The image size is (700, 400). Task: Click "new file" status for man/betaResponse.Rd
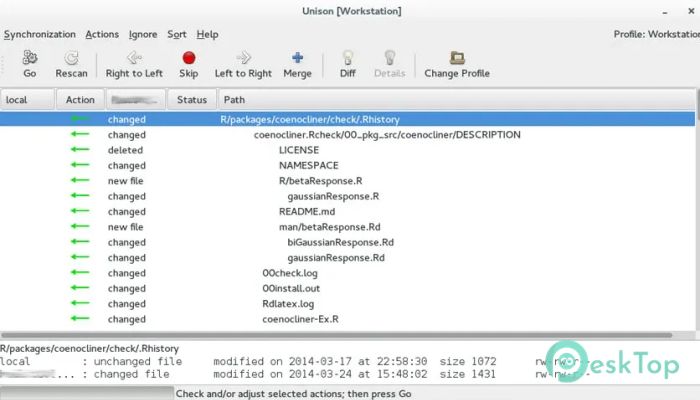coord(125,227)
